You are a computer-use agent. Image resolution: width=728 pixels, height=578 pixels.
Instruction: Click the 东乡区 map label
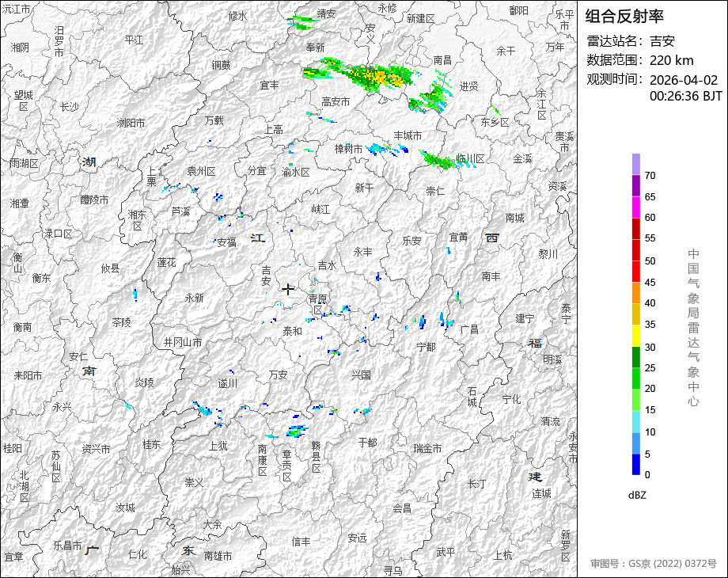tap(495, 122)
